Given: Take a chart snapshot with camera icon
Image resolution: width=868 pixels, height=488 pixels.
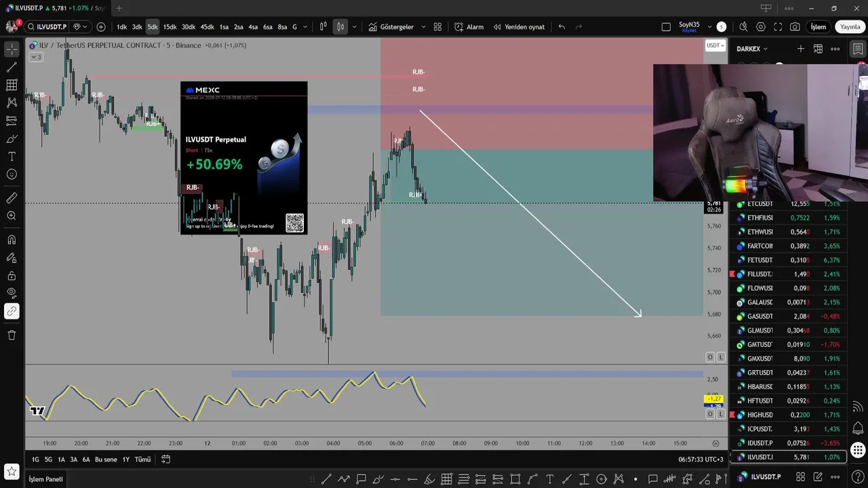Looking at the screenshot, I should point(795,27).
